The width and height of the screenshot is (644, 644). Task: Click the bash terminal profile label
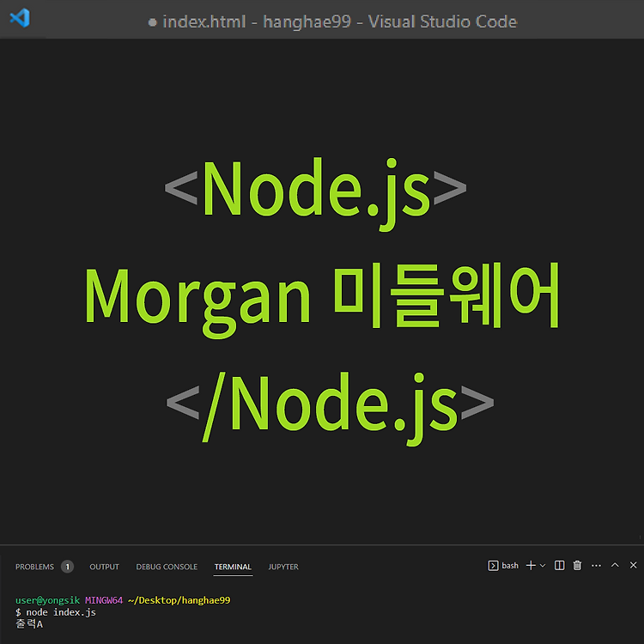(510, 566)
